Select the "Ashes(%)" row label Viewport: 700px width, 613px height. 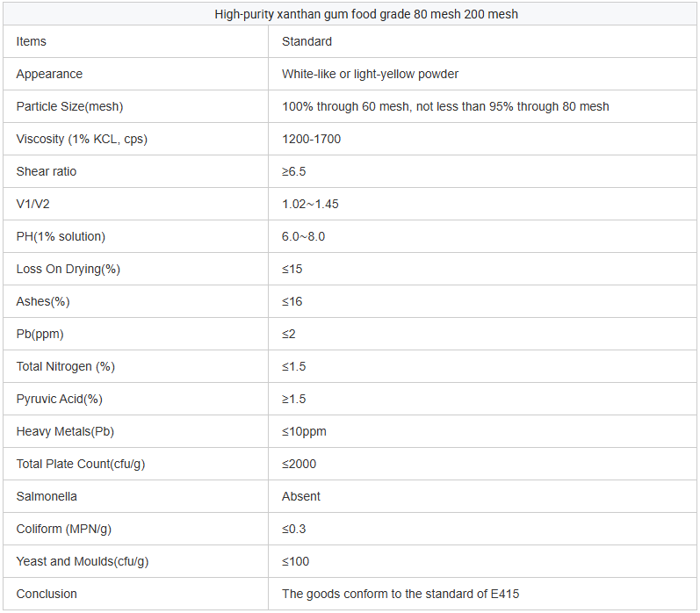pos(43,301)
